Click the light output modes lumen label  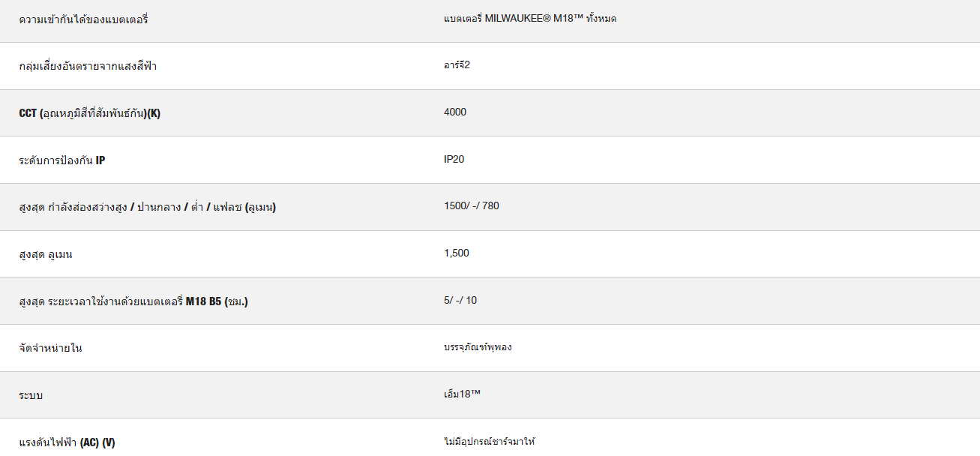148,207
